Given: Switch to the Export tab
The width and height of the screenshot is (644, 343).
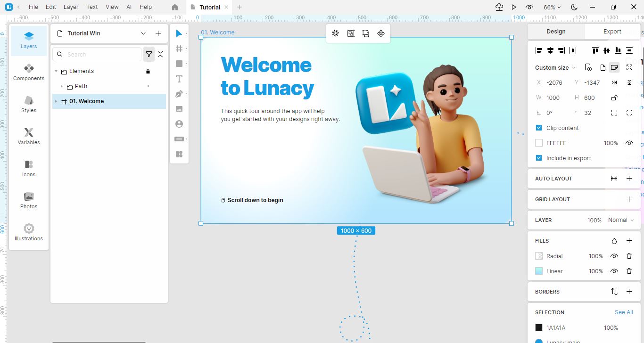Looking at the screenshot, I should (612, 32).
